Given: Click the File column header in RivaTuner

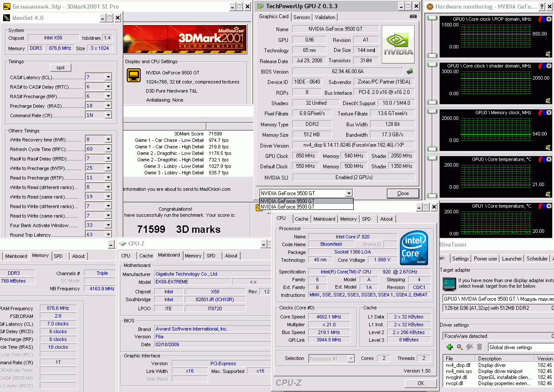Looking at the screenshot, I should [459, 359].
